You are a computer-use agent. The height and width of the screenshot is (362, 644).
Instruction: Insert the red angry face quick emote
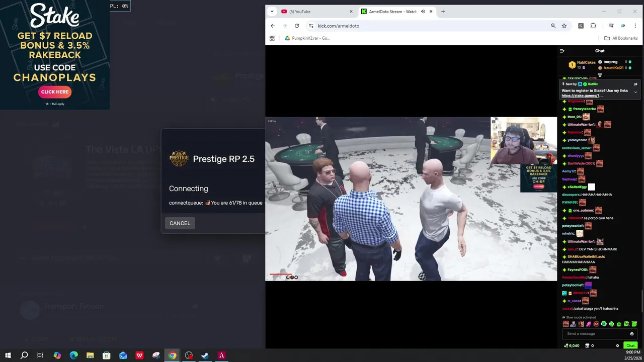point(596,324)
